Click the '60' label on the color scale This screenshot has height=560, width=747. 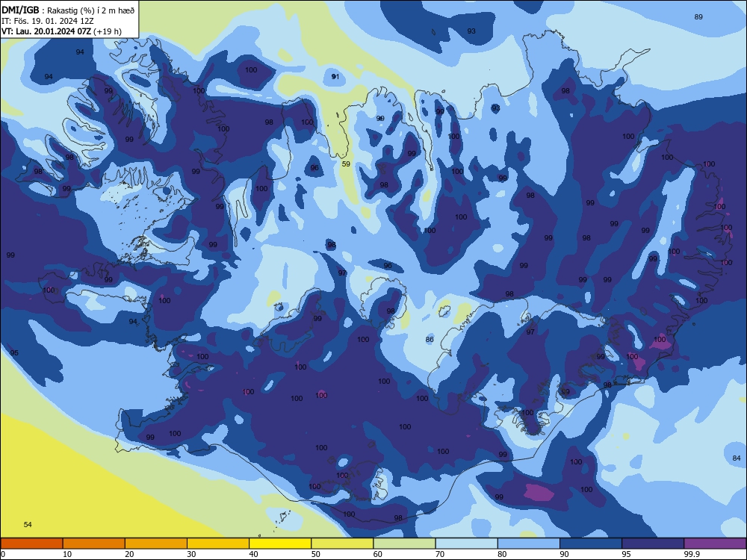pyautogui.click(x=378, y=554)
